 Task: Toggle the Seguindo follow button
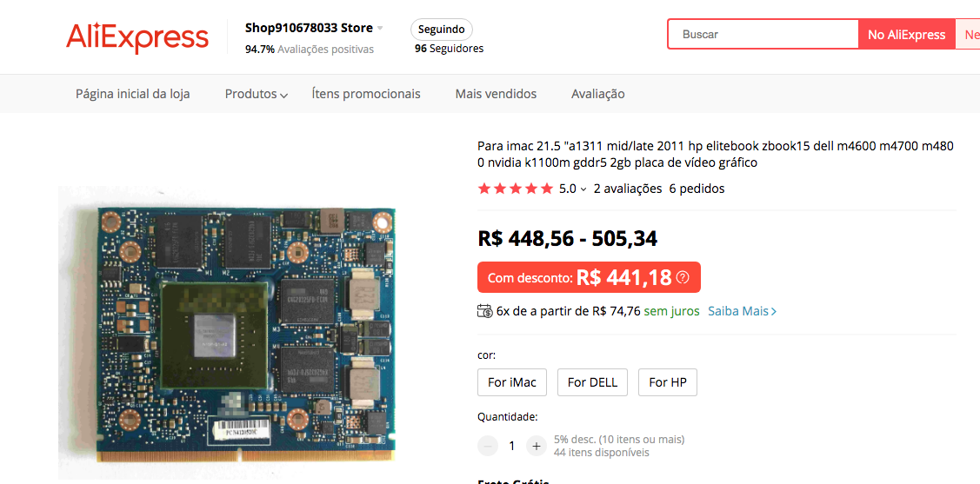[x=441, y=30]
